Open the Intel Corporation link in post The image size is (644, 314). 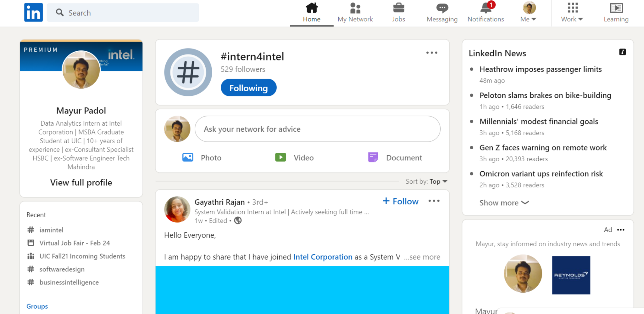point(323,257)
